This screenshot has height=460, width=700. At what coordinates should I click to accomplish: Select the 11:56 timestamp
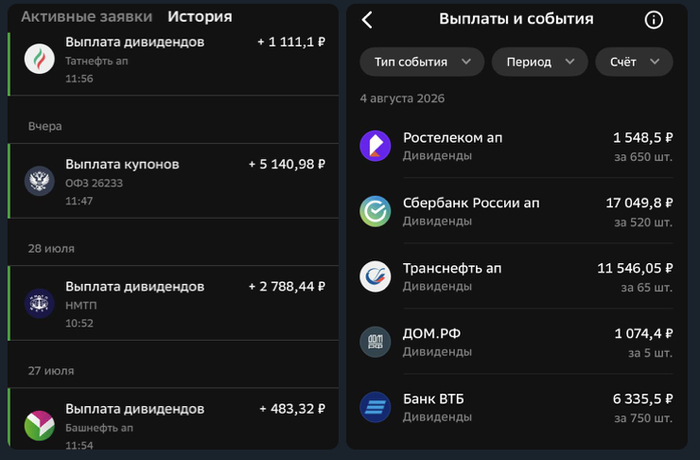[x=79, y=79]
